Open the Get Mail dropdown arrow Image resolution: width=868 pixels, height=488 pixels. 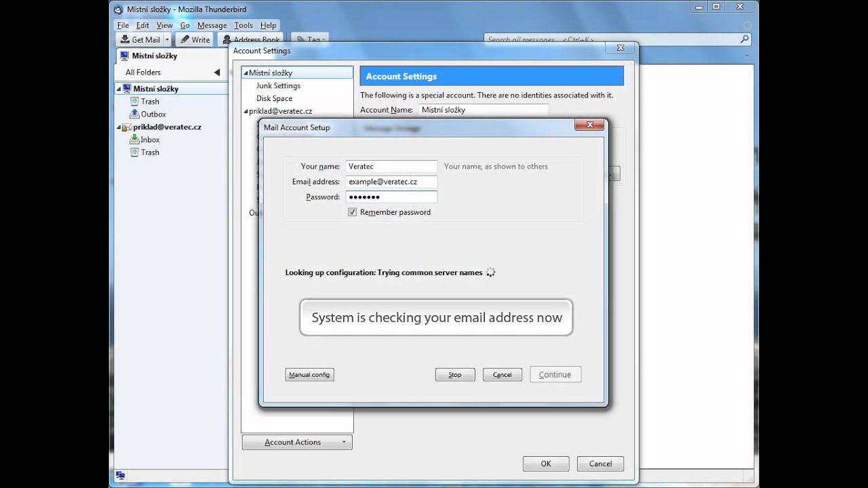click(x=167, y=40)
